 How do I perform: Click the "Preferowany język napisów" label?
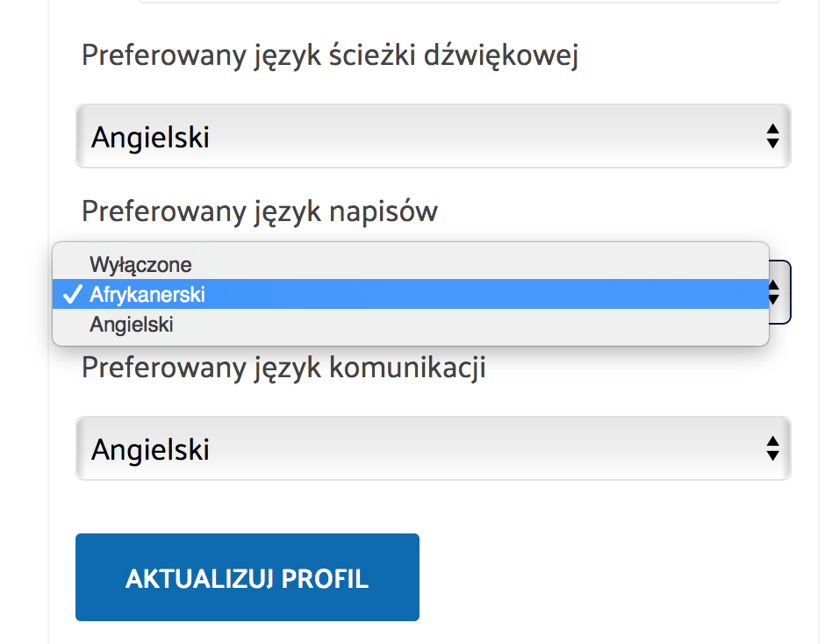pyautogui.click(x=260, y=211)
